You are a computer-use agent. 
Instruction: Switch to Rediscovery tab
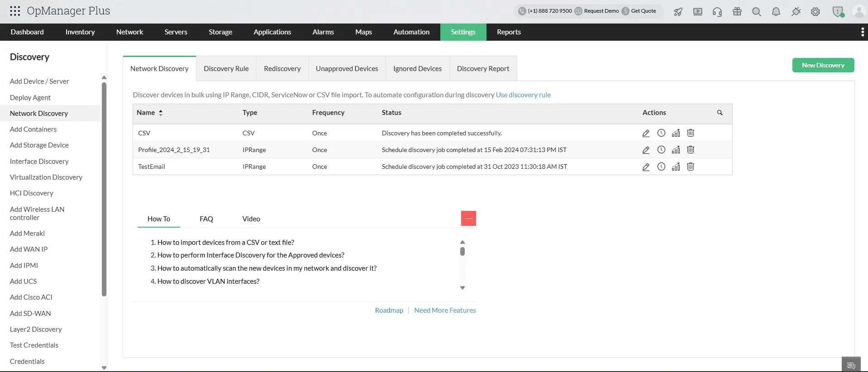coord(282,69)
